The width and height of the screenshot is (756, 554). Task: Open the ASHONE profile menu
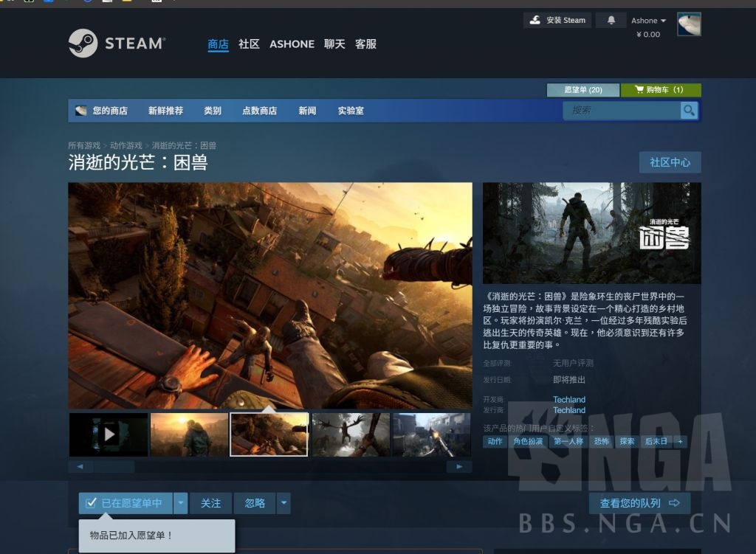(x=292, y=44)
